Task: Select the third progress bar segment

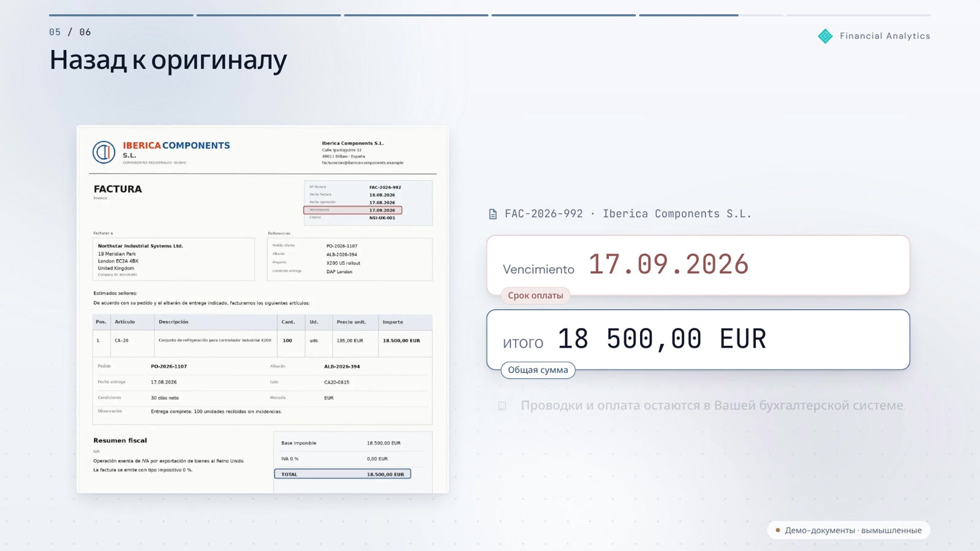Action: tap(416, 15)
